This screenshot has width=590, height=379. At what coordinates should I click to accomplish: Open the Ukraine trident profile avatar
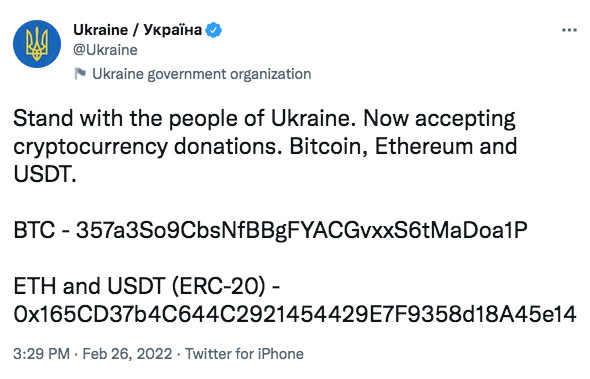click(x=36, y=44)
